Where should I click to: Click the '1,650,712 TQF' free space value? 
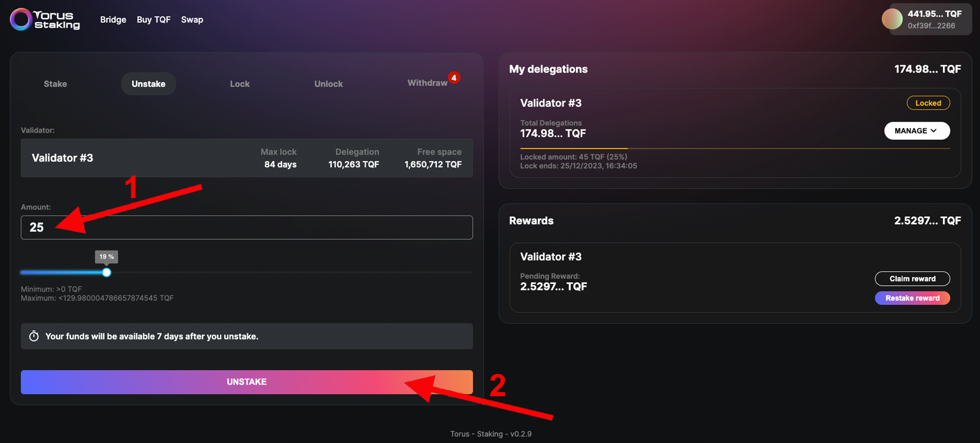(x=433, y=164)
